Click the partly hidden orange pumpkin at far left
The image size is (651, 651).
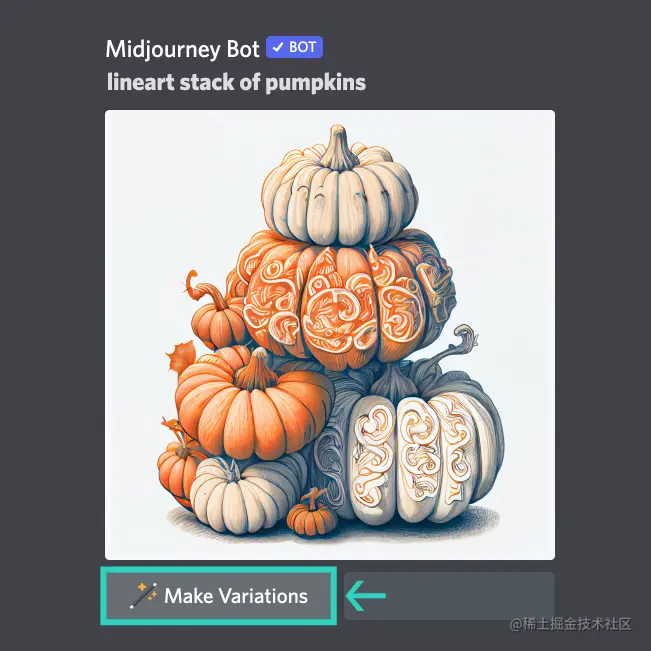175,469
